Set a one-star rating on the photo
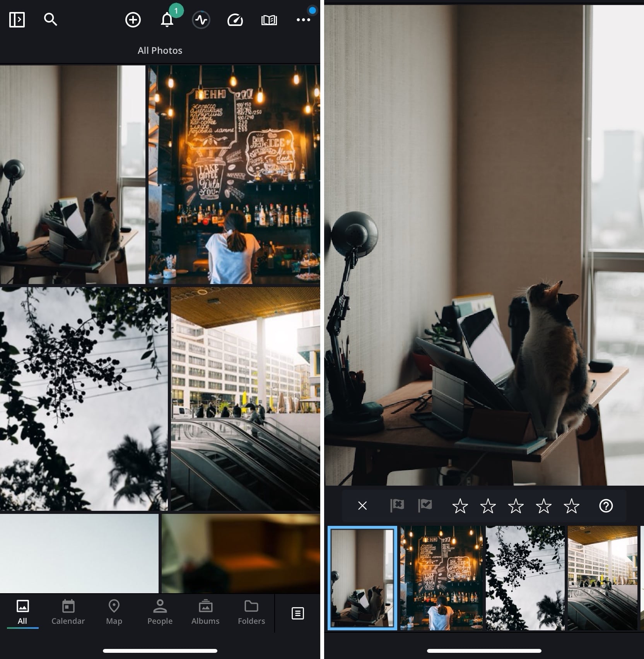The image size is (644, 659). point(461,506)
